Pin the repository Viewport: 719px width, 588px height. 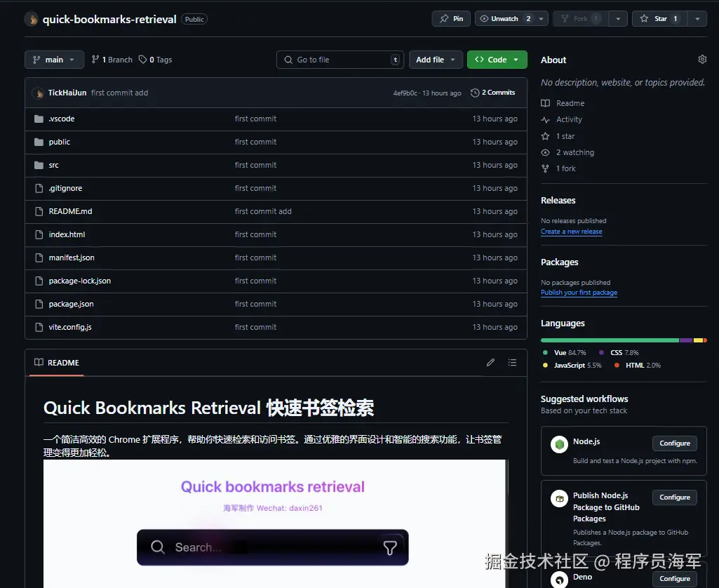(x=451, y=18)
